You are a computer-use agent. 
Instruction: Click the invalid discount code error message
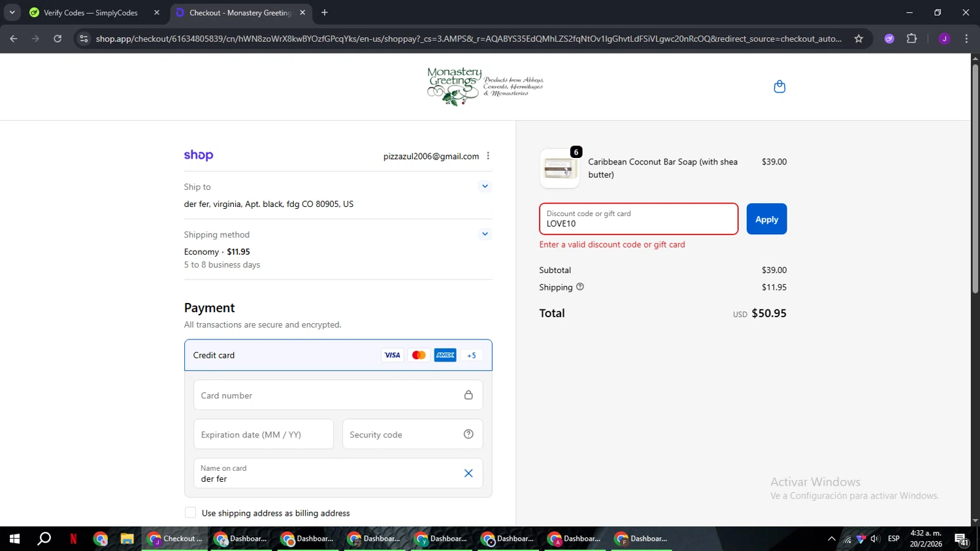pyautogui.click(x=612, y=244)
